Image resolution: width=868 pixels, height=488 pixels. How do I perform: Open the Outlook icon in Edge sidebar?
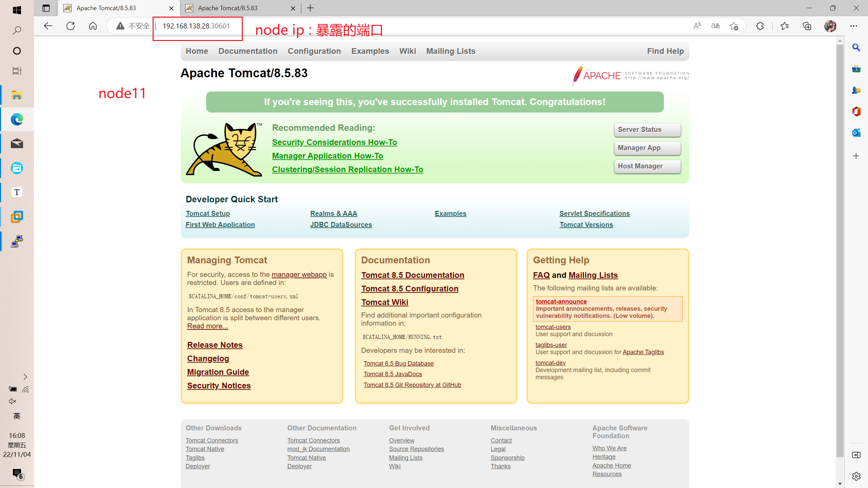856,133
